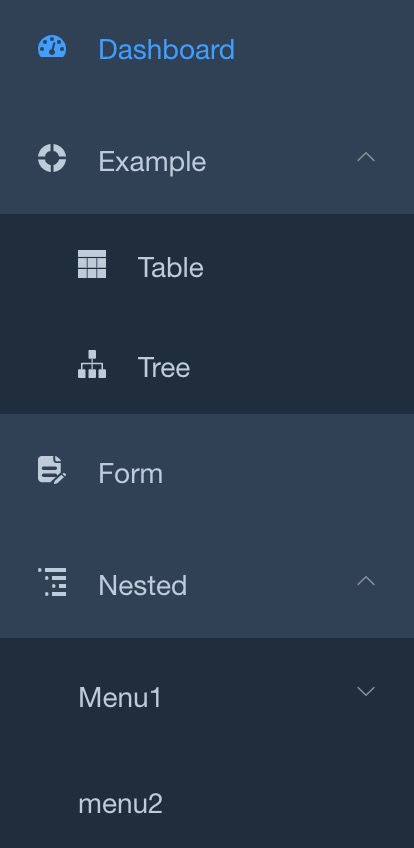Viewport: 414px width, 848px height.
Task: Click the Form document-edit icon
Action: [52, 470]
